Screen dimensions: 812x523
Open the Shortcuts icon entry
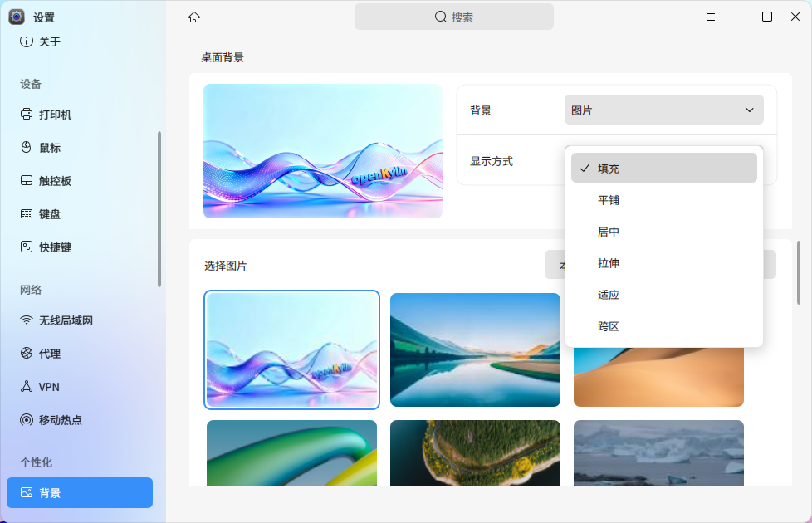tap(27, 247)
